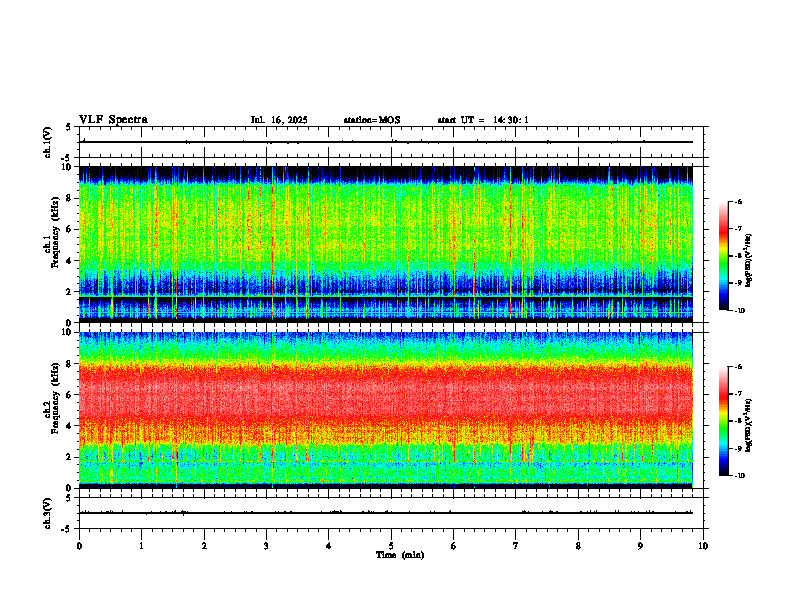Click the ch.2 color bar log(PSD) label

pyautogui.click(x=749, y=426)
